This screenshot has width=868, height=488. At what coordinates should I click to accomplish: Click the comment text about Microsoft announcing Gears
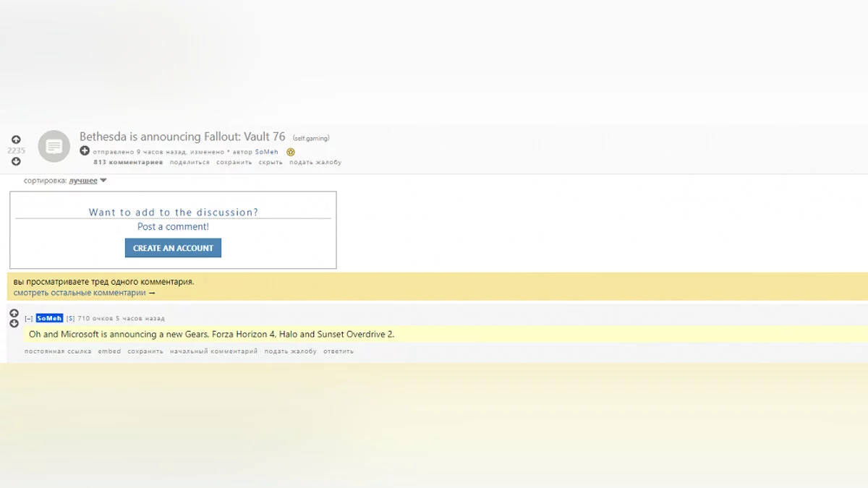[x=211, y=334]
